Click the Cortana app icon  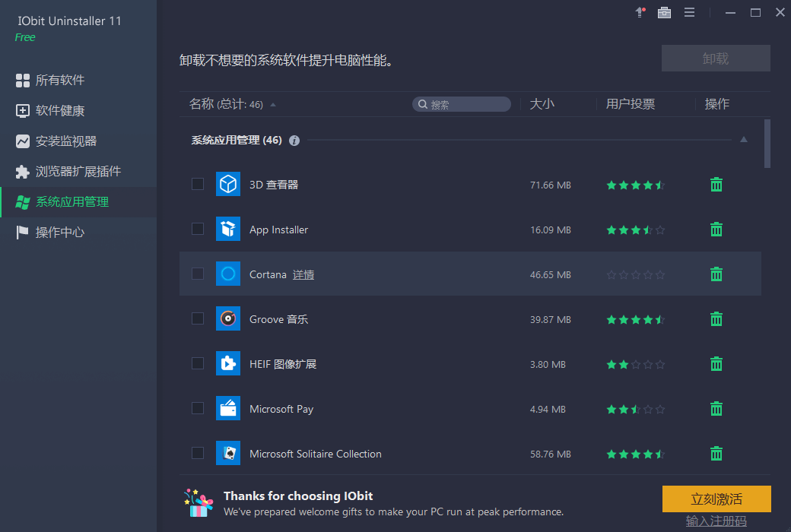click(228, 274)
